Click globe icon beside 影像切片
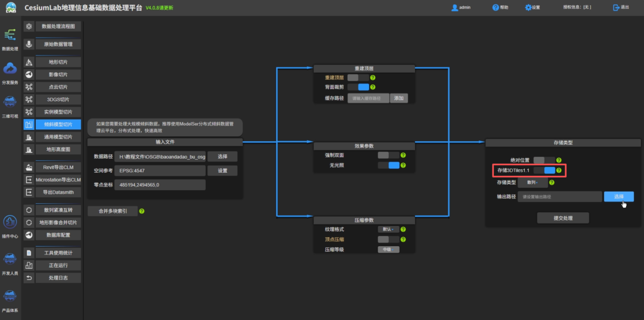The image size is (644, 320). (29, 74)
